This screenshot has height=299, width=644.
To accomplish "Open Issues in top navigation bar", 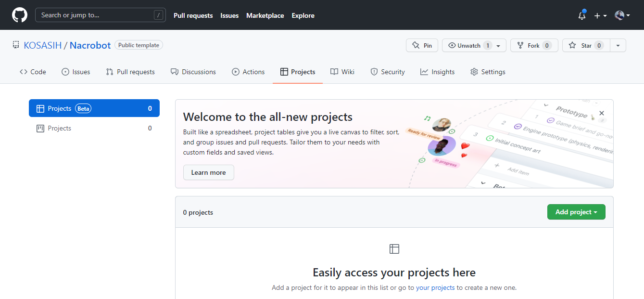I will [x=229, y=15].
